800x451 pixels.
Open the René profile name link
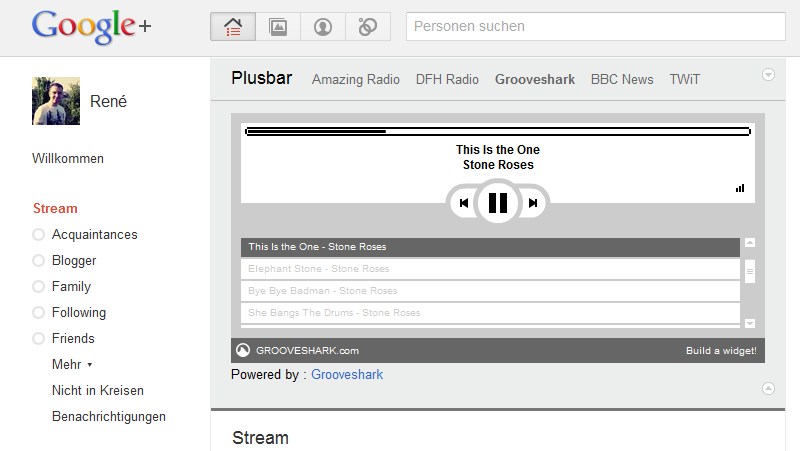point(108,101)
